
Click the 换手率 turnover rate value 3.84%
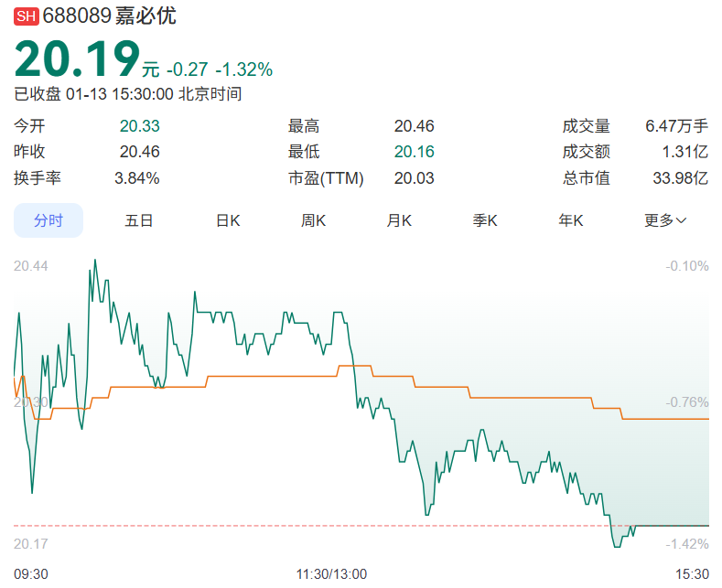(x=136, y=178)
